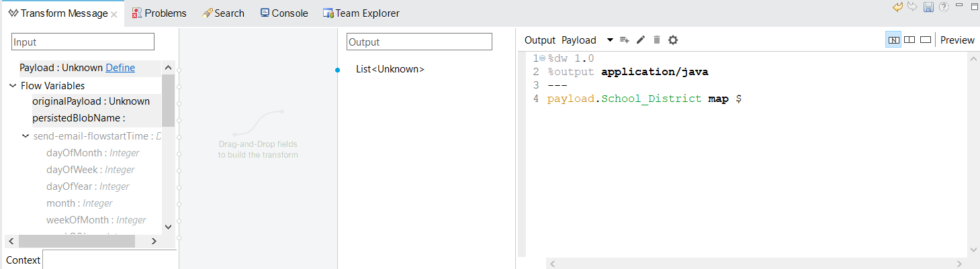Close the Transform Message tab
This screenshot has width=980, height=269.
tap(114, 14)
